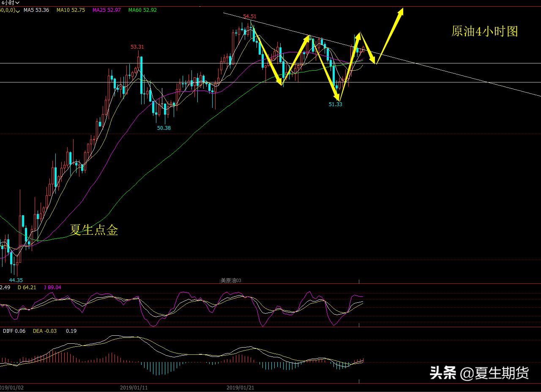Select the MA25 52.97 indicator label
Screen dimensions: 541x392
click(x=107, y=10)
